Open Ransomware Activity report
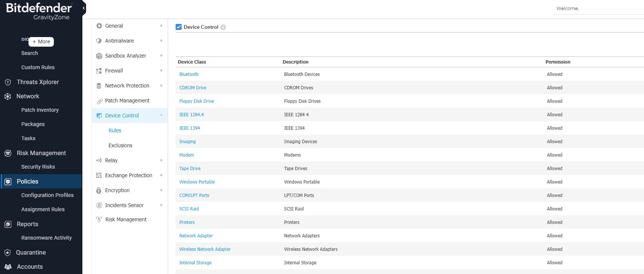The height and width of the screenshot is (274, 644). pyautogui.click(x=46, y=238)
